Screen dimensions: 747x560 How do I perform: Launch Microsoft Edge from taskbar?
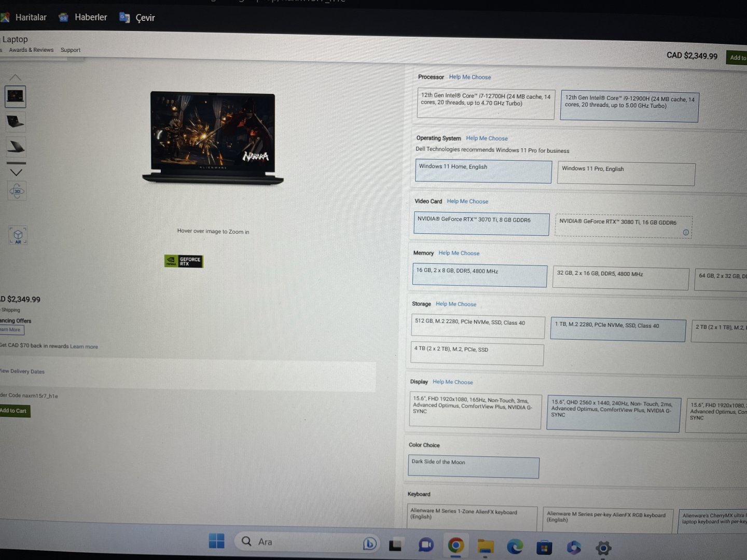515,547
